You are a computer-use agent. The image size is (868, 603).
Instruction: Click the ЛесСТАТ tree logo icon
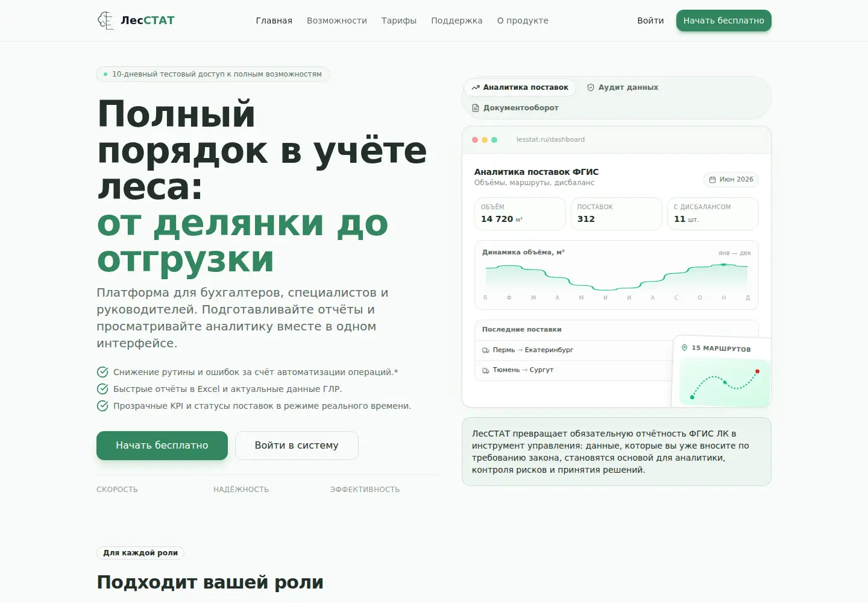pos(105,21)
